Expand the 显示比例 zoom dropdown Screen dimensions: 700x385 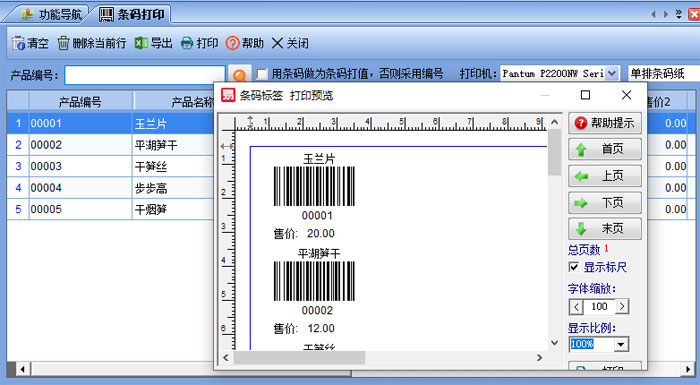pyautogui.click(x=621, y=344)
